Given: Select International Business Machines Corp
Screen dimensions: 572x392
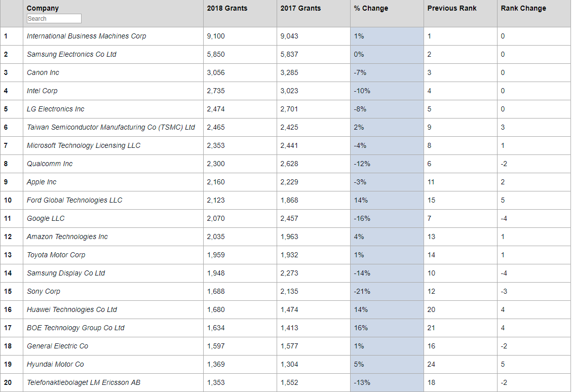Looking at the screenshot, I should click(x=87, y=36).
